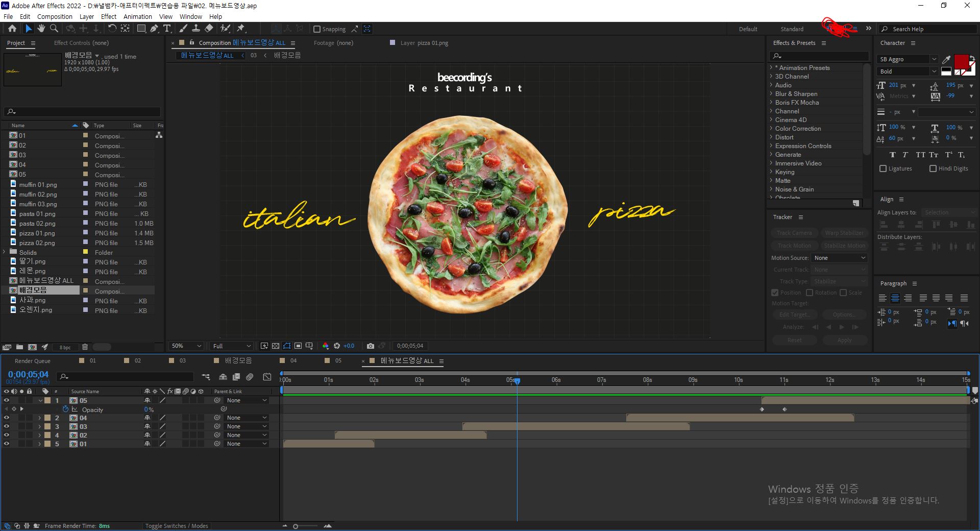This screenshot has width=980, height=531.
Task: Open the Bold font style dropdown
Action: 908,71
